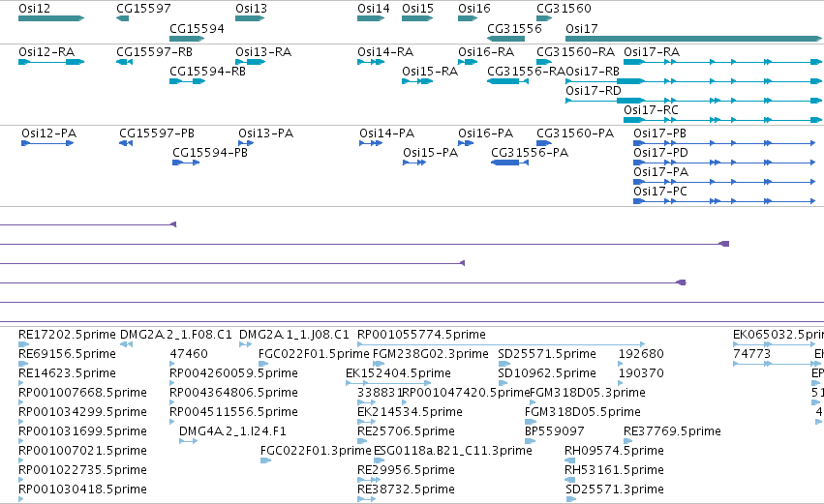Image resolution: width=824 pixels, height=504 pixels.
Task: Click the RE69156.5prime EST label
Action: [x=67, y=354]
